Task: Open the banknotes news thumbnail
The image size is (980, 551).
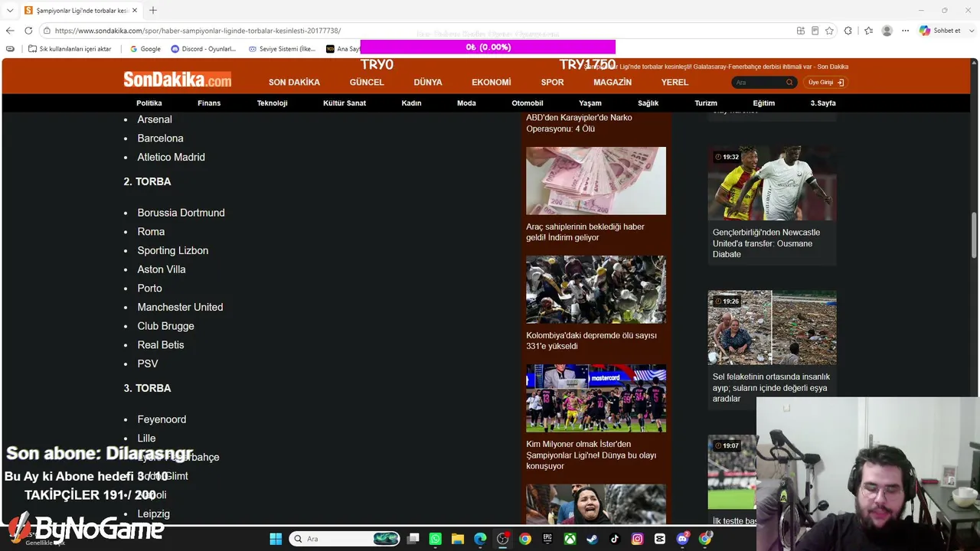Action: pyautogui.click(x=596, y=181)
